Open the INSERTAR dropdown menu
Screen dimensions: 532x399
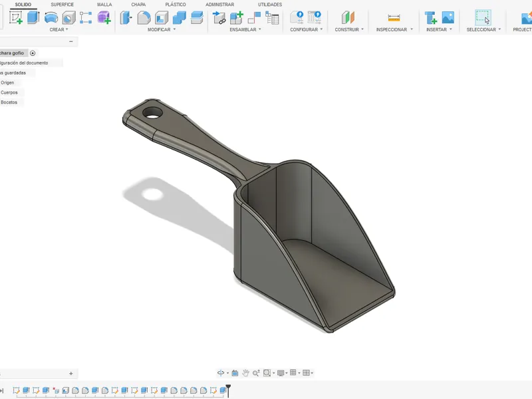439,29
